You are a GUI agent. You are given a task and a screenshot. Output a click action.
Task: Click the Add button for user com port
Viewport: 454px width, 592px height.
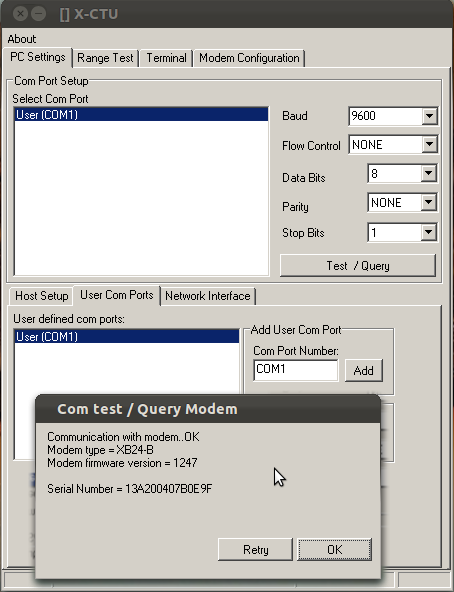364,370
